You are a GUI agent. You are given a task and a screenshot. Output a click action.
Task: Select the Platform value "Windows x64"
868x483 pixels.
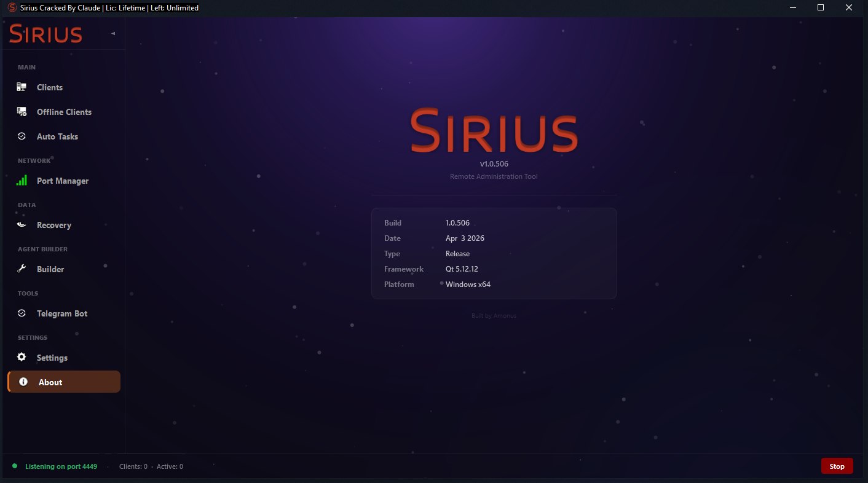(468, 285)
